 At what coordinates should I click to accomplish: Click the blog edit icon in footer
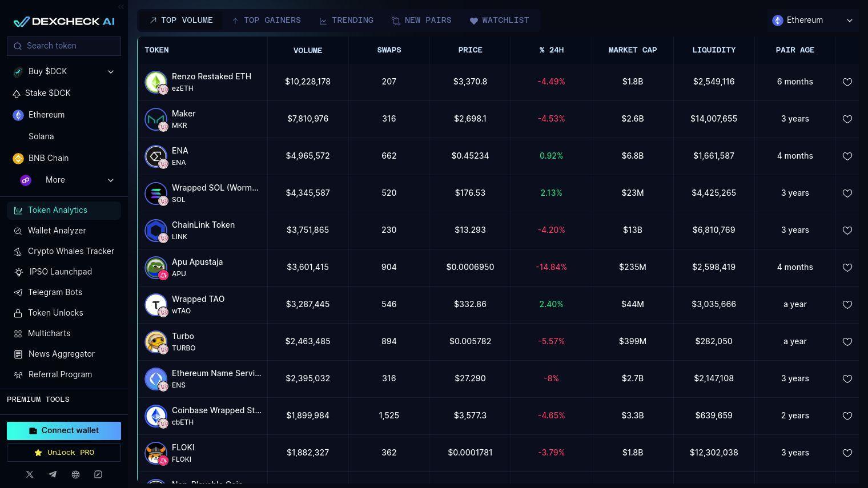pyautogui.click(x=98, y=474)
